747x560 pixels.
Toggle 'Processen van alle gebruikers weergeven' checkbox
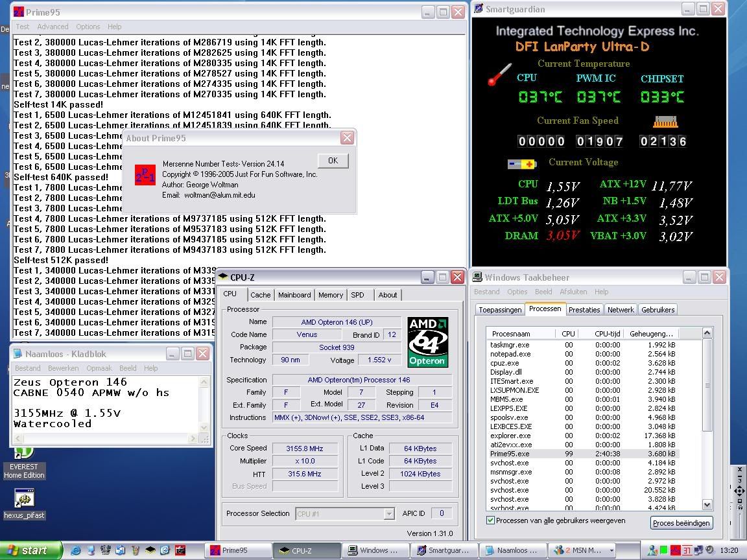(490, 520)
